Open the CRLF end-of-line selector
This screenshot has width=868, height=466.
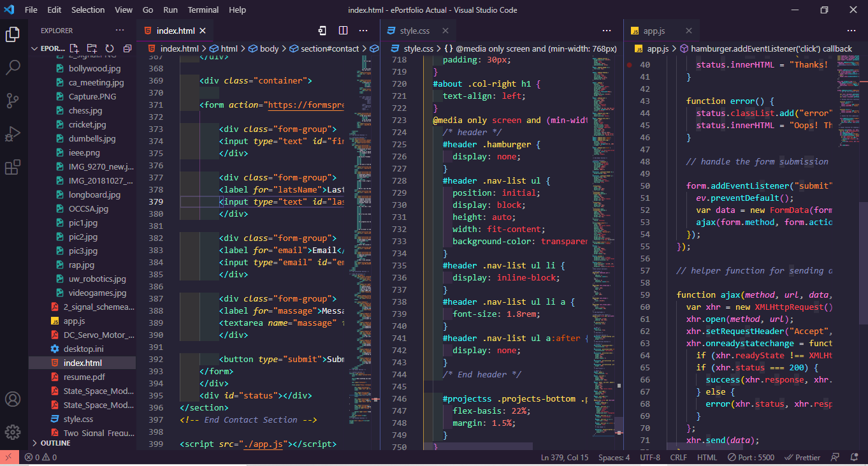point(678,457)
